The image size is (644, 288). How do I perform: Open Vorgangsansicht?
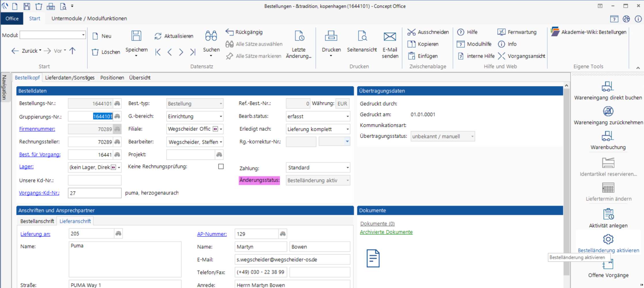521,56
